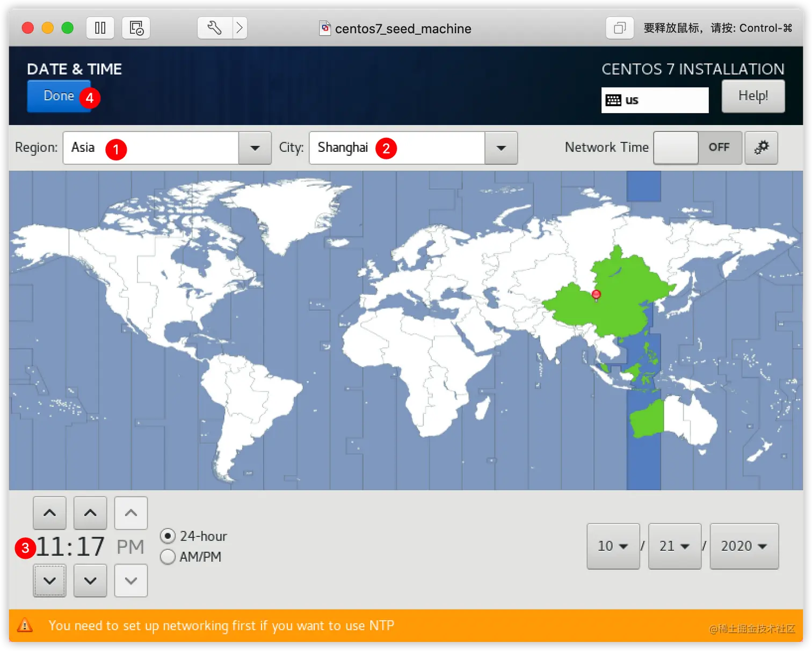Click the CENTOS 7 INSTALLATION title text

point(693,69)
